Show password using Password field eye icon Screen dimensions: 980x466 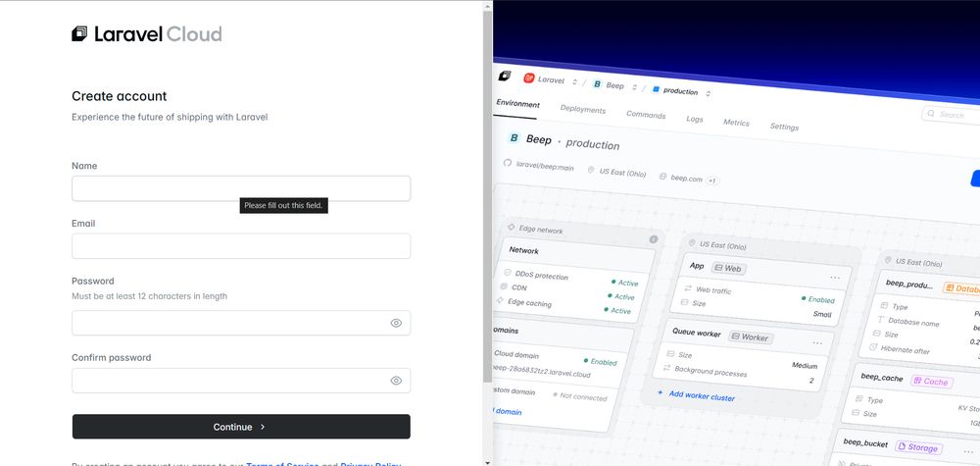coord(396,323)
